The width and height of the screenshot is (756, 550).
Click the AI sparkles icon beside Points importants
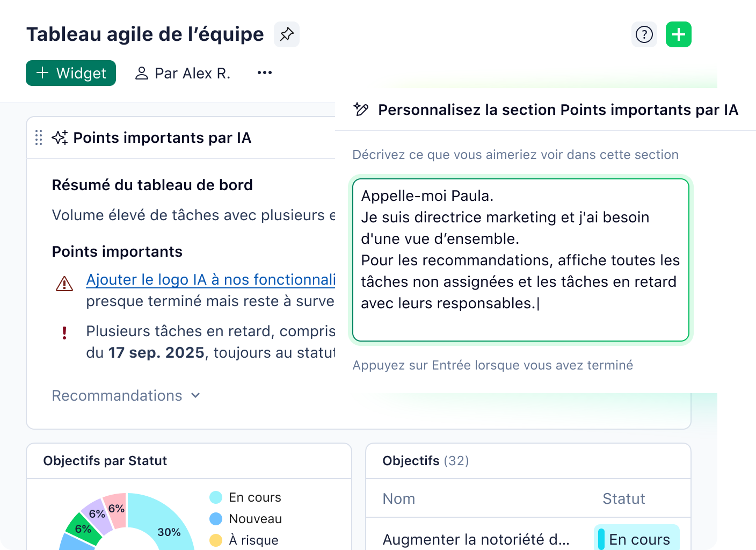pyautogui.click(x=60, y=137)
